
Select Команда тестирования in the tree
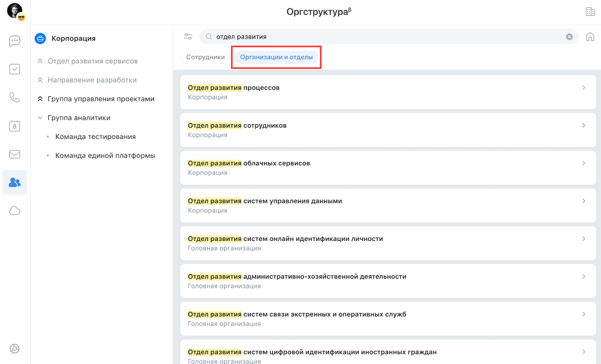coord(95,137)
